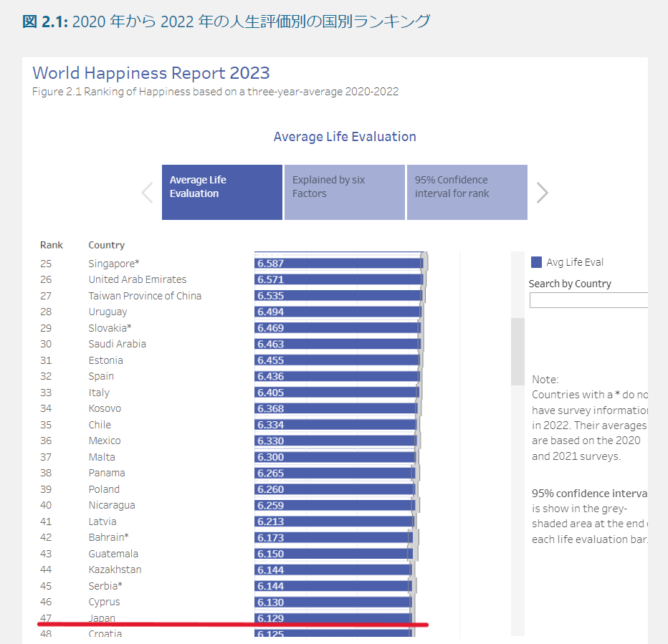This screenshot has width=668, height=644.
Task: Click the left carousel arrow
Action: click(148, 193)
